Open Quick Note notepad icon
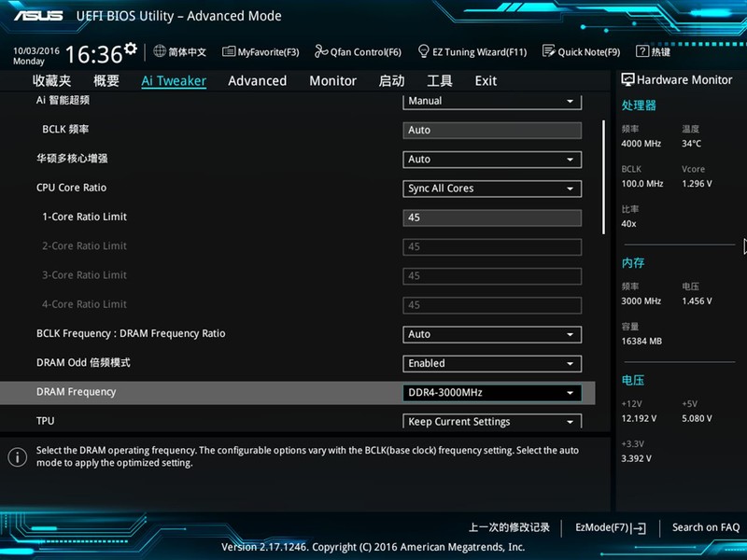The width and height of the screenshot is (747, 560). click(x=549, y=51)
